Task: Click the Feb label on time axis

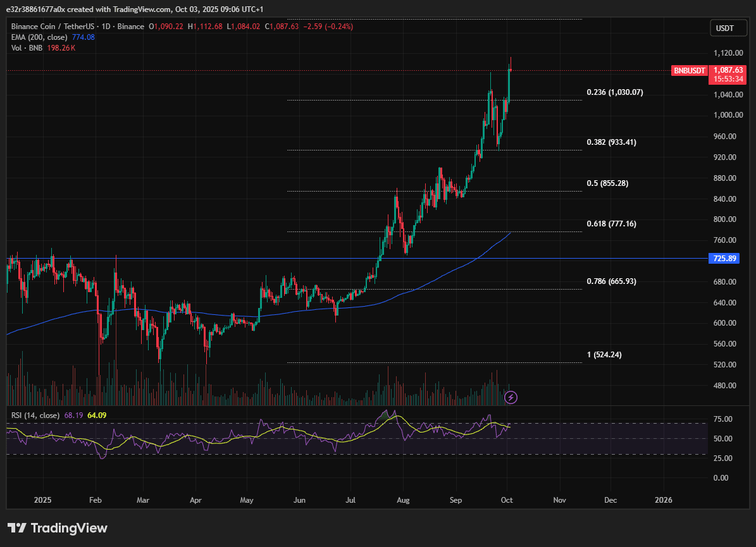Action: [x=96, y=500]
